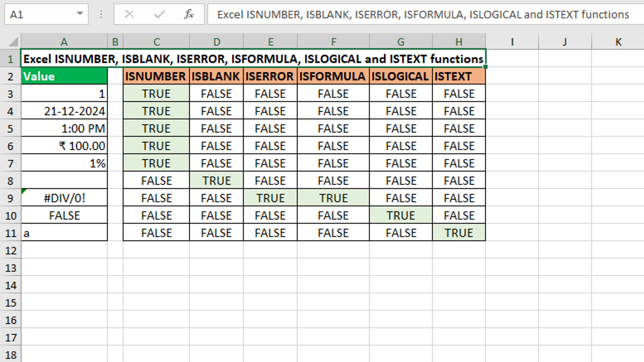Viewport: 644px width, 362px height.
Task: Select column K header
Action: [618, 42]
